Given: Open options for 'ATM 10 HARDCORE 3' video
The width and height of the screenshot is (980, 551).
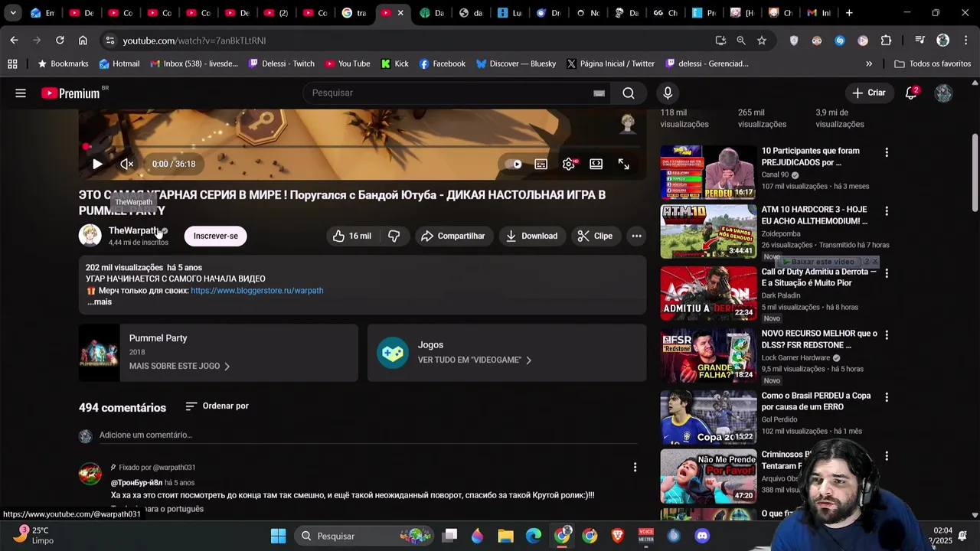Looking at the screenshot, I should coord(887,210).
